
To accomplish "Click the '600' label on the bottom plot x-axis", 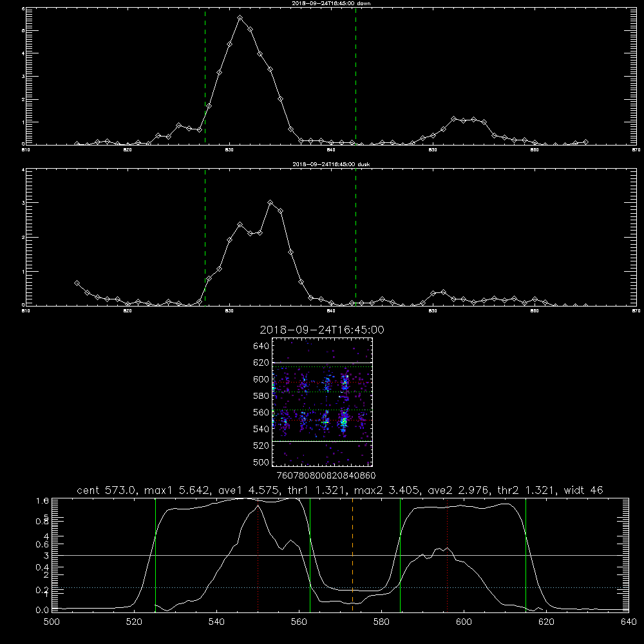I will [x=464, y=621].
